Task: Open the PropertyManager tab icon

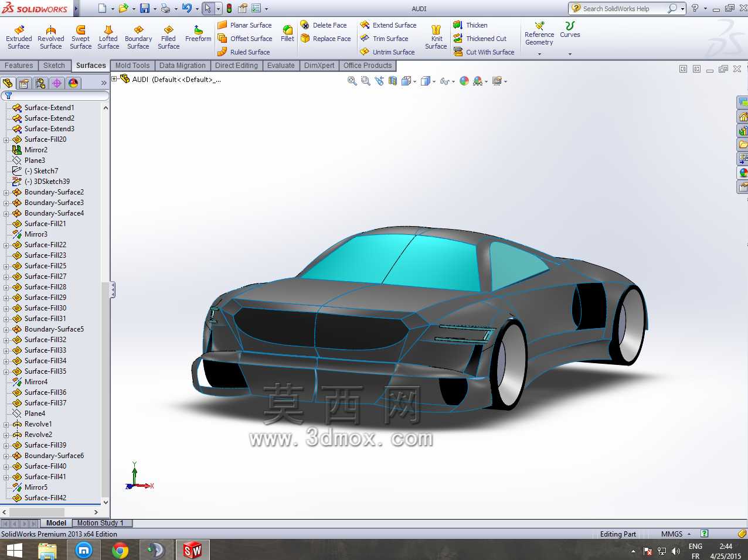Action: pyautogui.click(x=24, y=83)
